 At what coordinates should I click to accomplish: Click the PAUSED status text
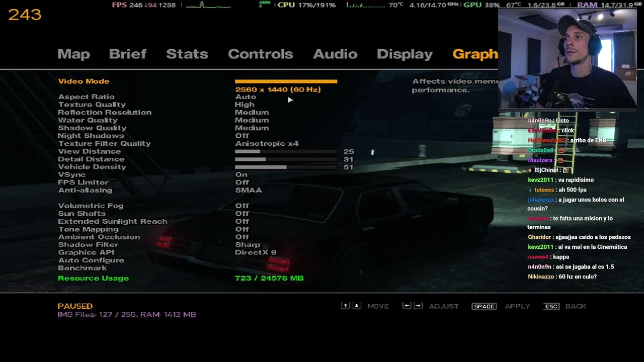pos(75,306)
